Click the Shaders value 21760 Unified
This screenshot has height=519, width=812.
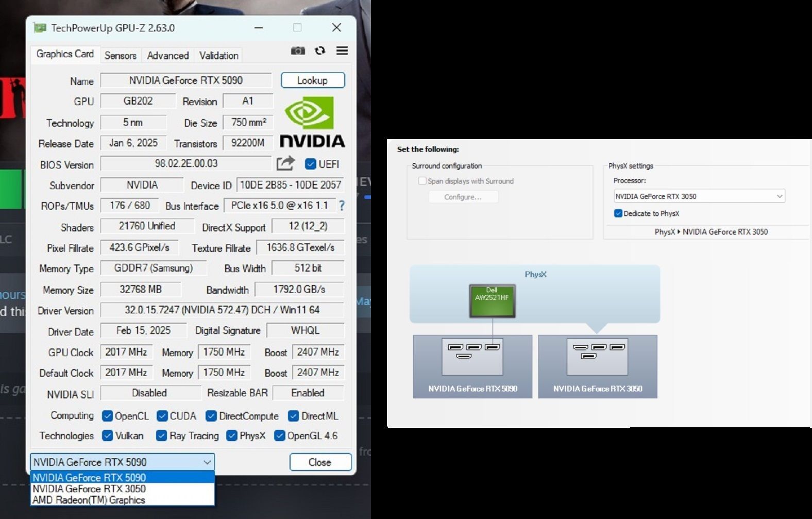[147, 226]
